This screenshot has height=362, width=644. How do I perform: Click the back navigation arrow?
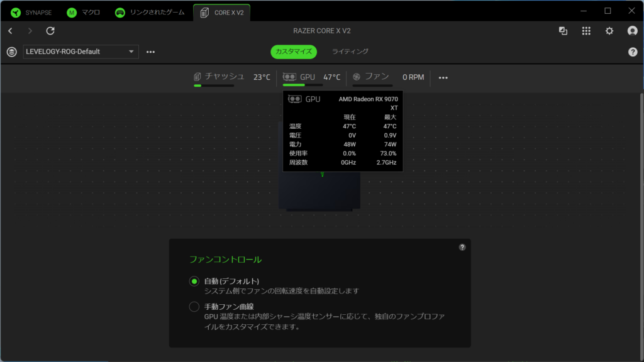(x=10, y=31)
